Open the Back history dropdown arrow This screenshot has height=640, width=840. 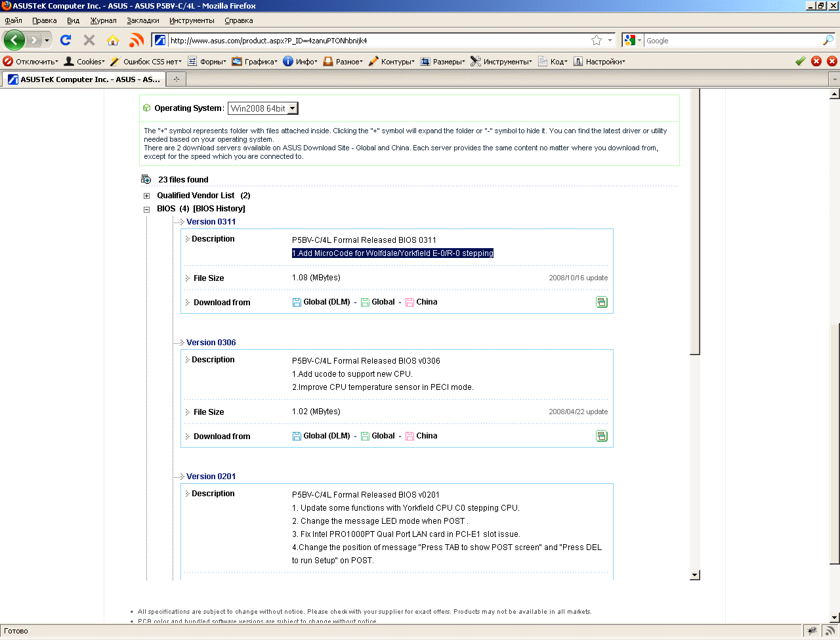(x=47, y=41)
